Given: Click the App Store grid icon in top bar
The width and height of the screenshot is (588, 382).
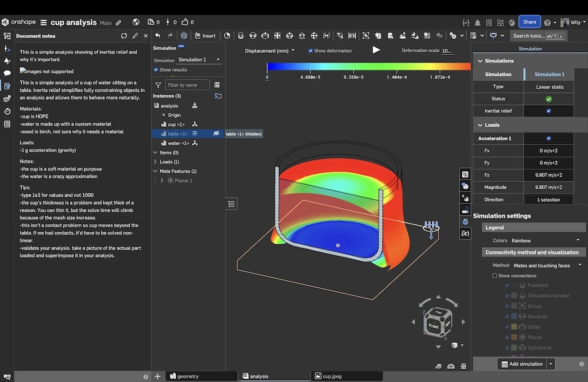Looking at the screenshot, I should click(501, 23).
